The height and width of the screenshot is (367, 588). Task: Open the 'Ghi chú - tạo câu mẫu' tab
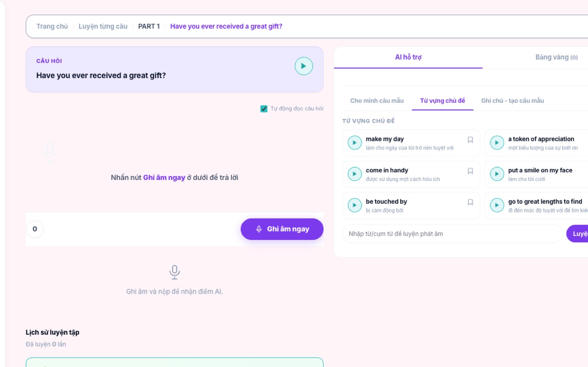click(x=513, y=100)
